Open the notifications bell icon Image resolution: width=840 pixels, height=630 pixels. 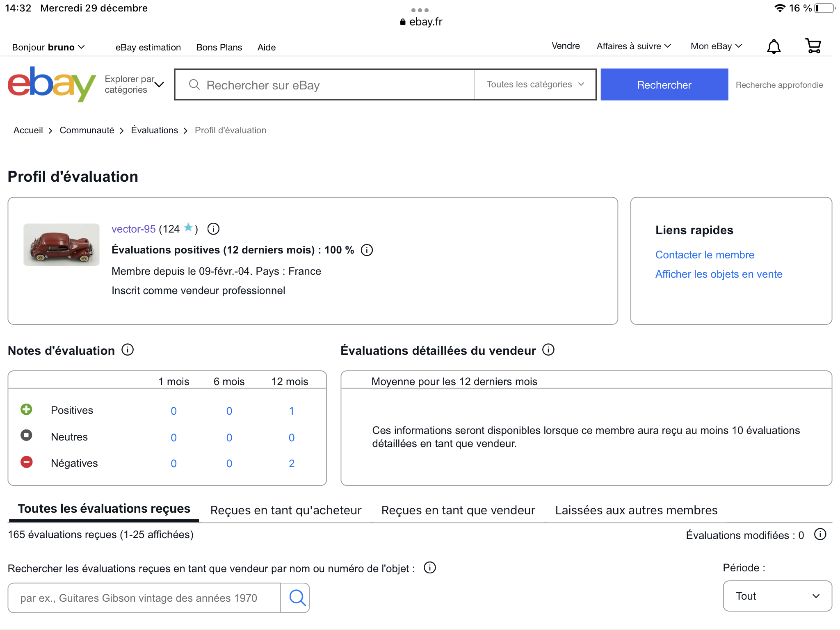774,46
